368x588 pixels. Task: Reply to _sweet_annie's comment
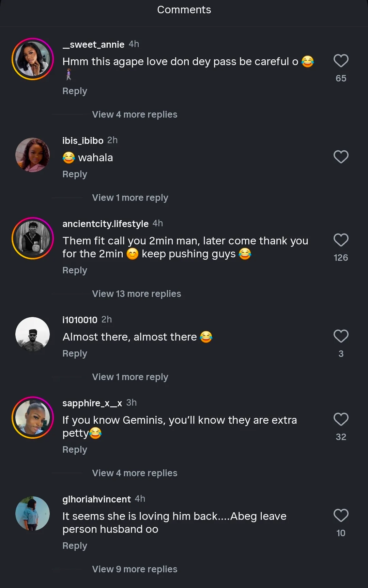pos(75,91)
